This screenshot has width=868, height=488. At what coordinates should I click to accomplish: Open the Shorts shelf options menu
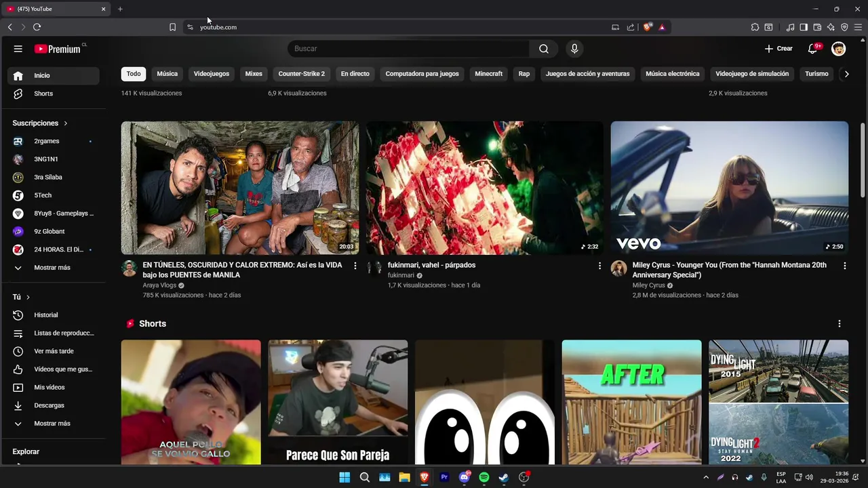[839, 324]
